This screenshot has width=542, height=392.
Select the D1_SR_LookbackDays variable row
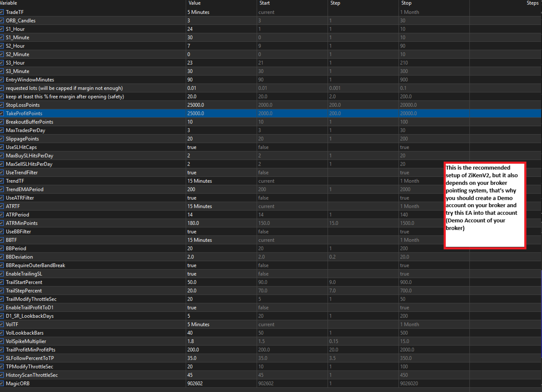(x=271, y=316)
